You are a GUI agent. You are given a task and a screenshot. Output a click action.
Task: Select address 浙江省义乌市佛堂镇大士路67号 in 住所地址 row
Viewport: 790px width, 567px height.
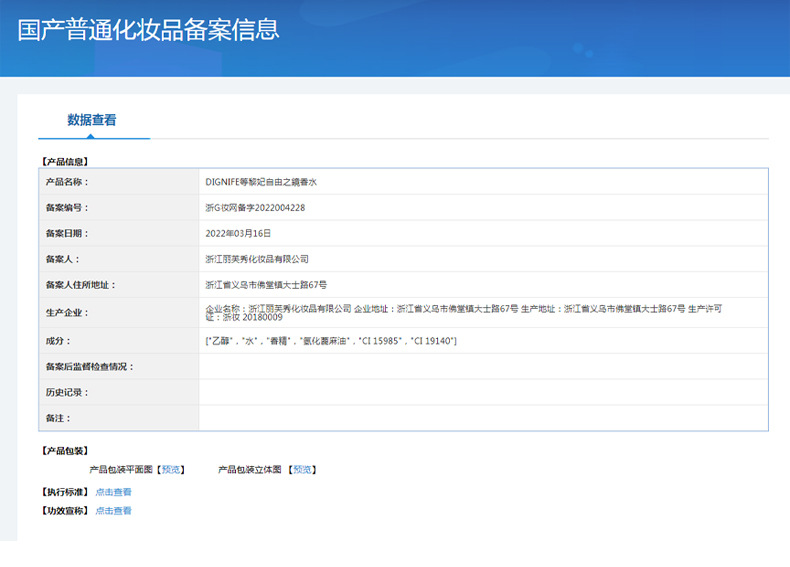click(266, 285)
